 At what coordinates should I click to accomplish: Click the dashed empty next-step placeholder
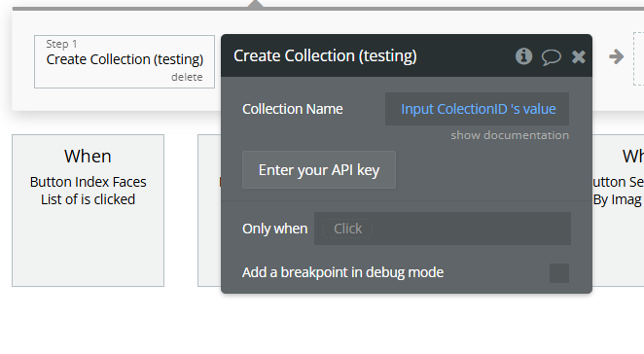point(638,58)
